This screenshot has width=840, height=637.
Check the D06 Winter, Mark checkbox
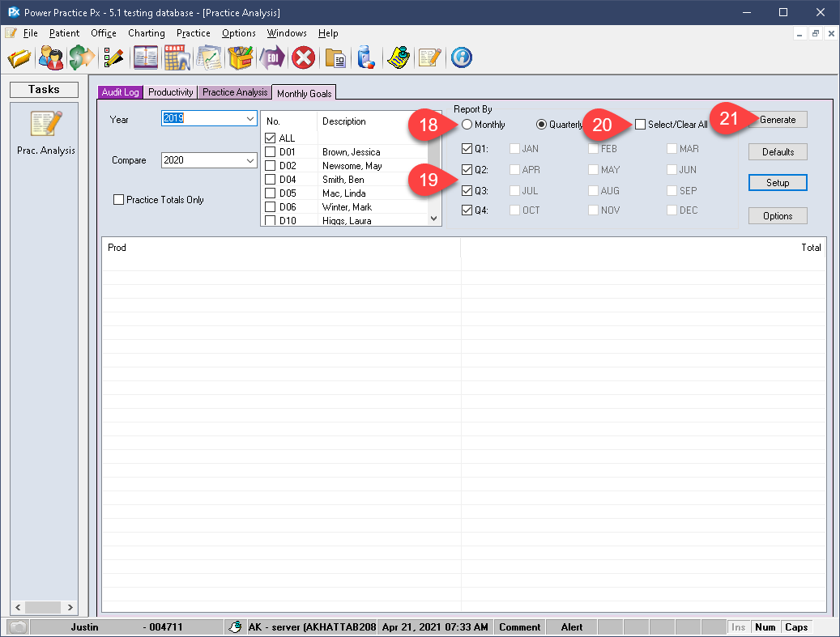pos(271,207)
